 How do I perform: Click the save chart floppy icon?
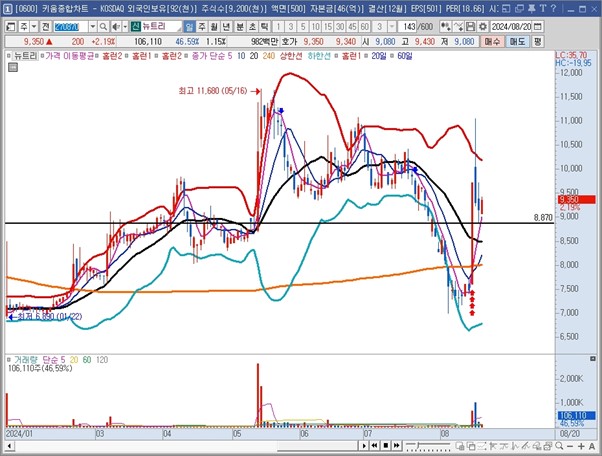[470, 26]
